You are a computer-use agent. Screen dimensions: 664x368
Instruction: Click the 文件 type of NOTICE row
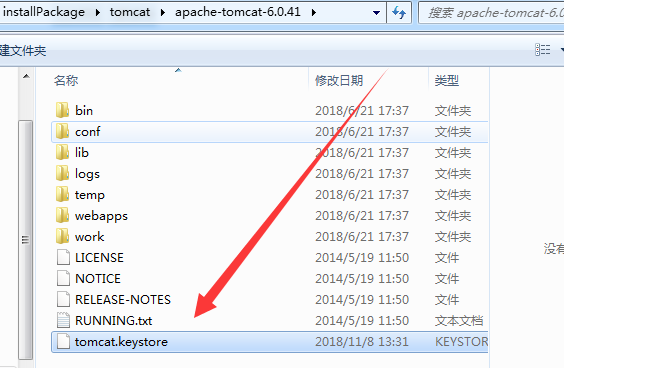pos(447,279)
